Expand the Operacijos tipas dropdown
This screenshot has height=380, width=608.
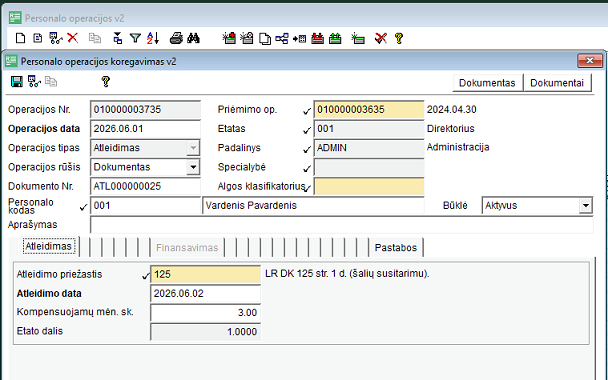coord(193,148)
